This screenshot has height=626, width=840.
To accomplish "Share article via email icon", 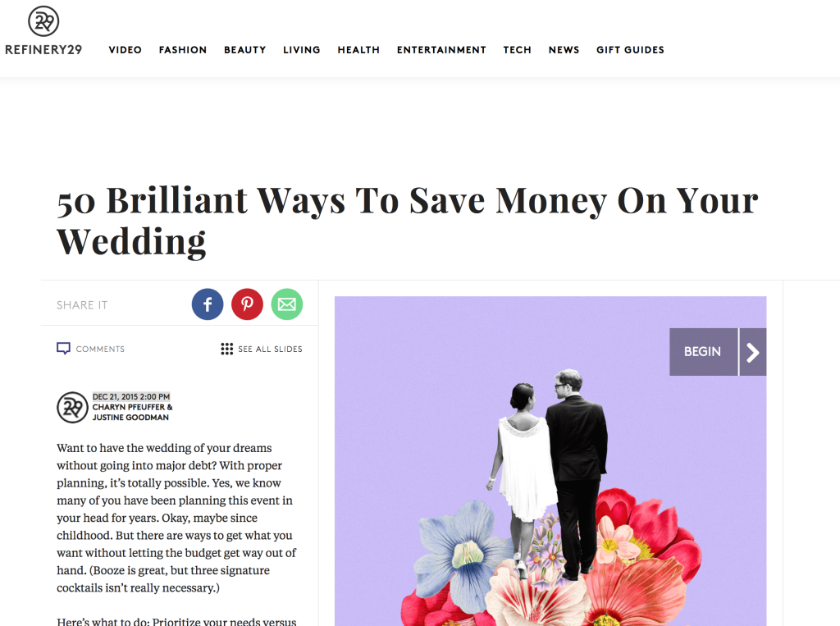I will tap(286, 304).
